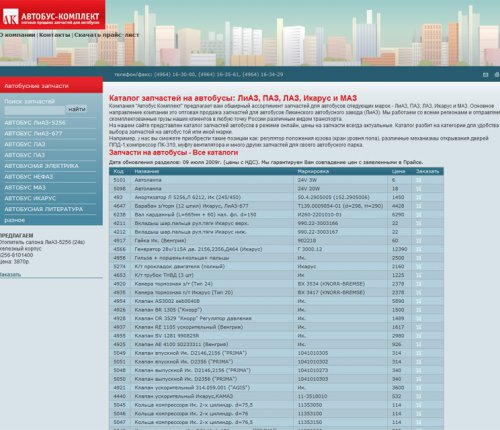Click the name cell Клапан ускорительный Икарус,КАМАЗ
This screenshot has height=430, width=500.
[184, 397]
